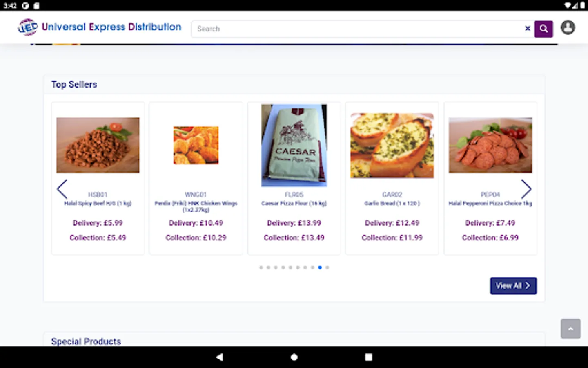The height and width of the screenshot is (368, 588).
Task: Jump to last carousel page dot
Action: (x=327, y=267)
